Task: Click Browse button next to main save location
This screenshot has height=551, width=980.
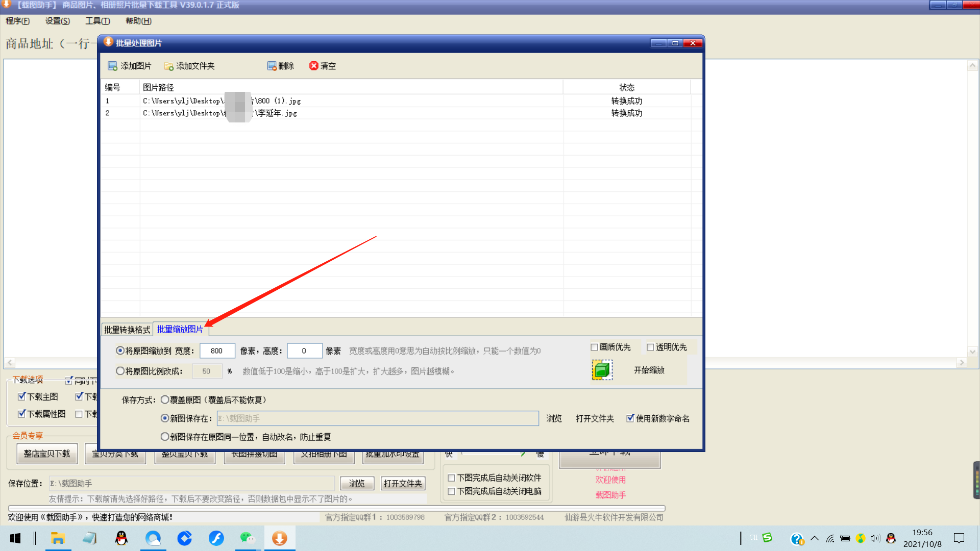Action: click(357, 484)
